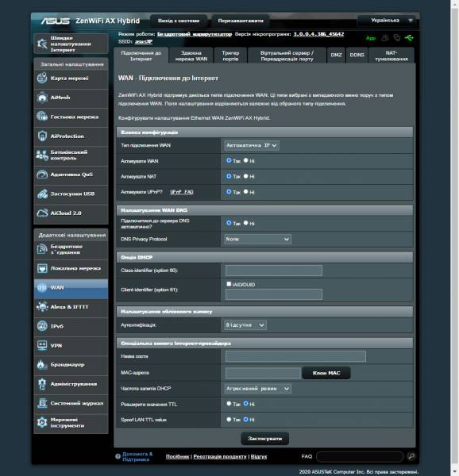Open the DNS Privacy Protocol dropdown
Viewport: 459px width, 476px height.
coord(257,240)
